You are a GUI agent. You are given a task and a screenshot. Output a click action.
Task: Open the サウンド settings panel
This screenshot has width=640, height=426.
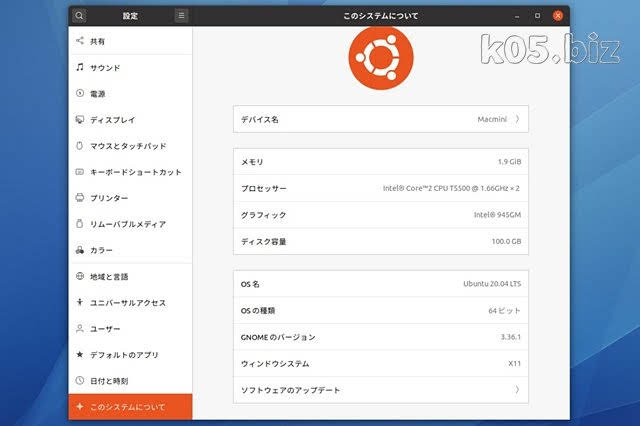tap(130, 67)
